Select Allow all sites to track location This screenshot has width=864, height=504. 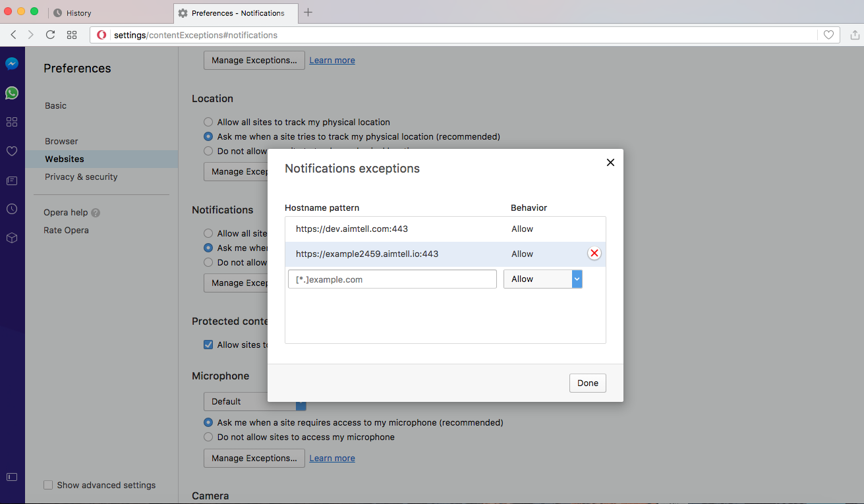pos(208,122)
